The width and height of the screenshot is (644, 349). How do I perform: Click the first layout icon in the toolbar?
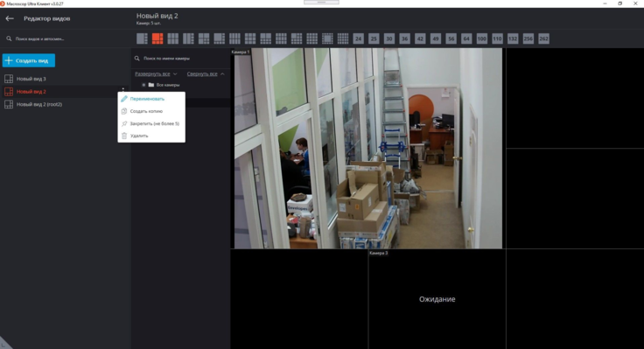pos(142,38)
